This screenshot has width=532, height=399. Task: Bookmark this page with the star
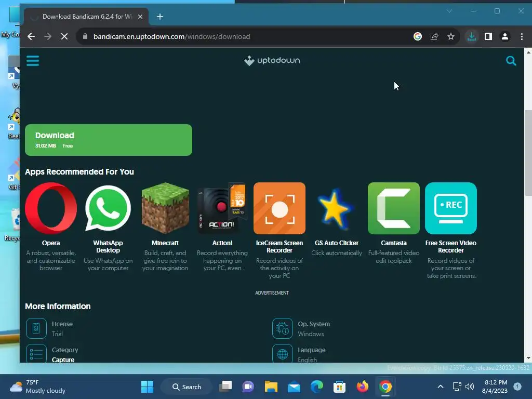coord(450,36)
